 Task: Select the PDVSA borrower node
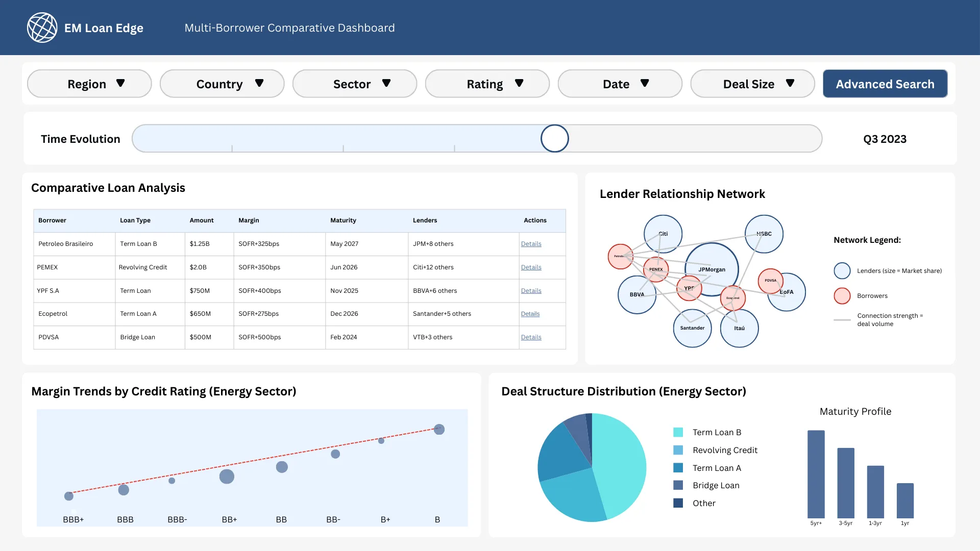tap(771, 281)
